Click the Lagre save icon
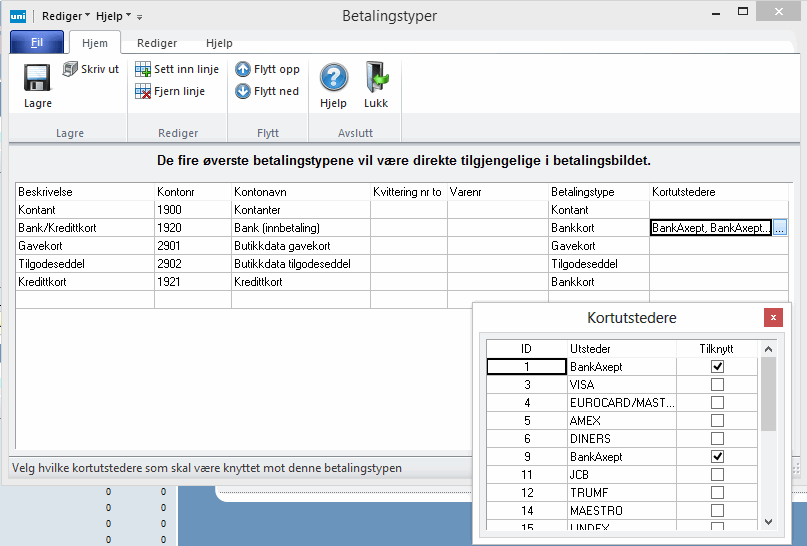 point(37,78)
